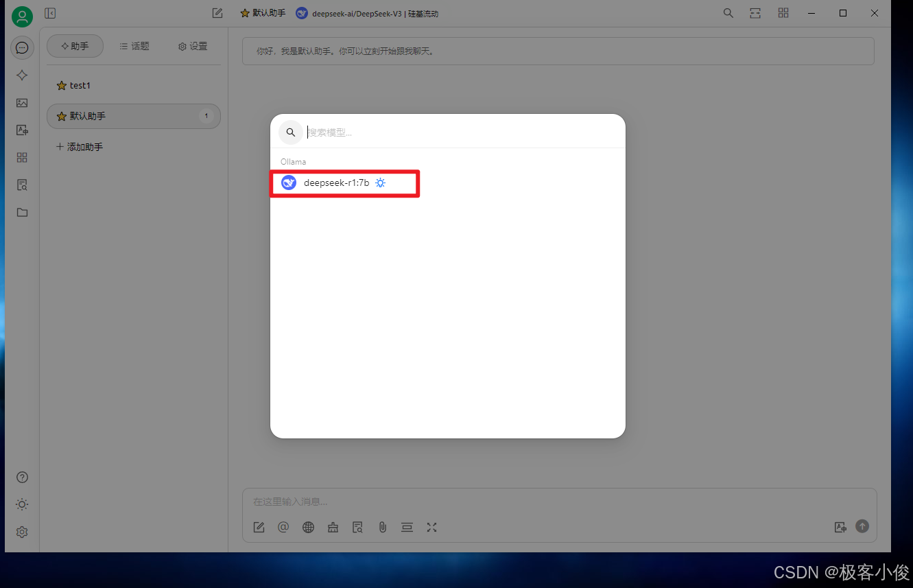This screenshot has height=588, width=913.
Task: Switch to the 设置 tab
Action: pyautogui.click(x=193, y=46)
